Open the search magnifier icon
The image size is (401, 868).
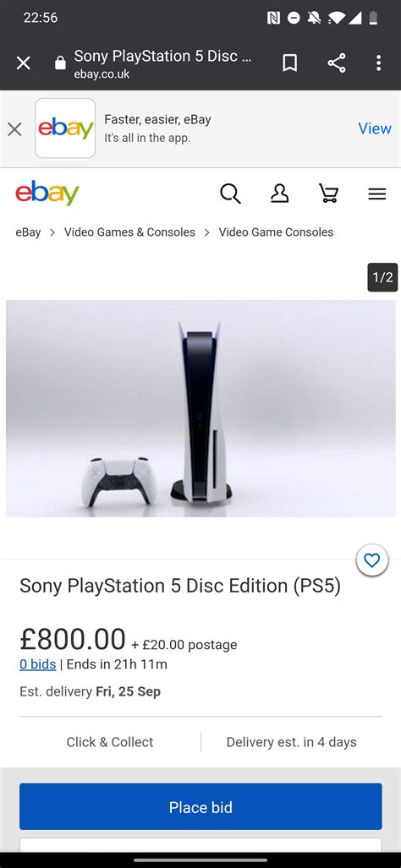(x=230, y=194)
